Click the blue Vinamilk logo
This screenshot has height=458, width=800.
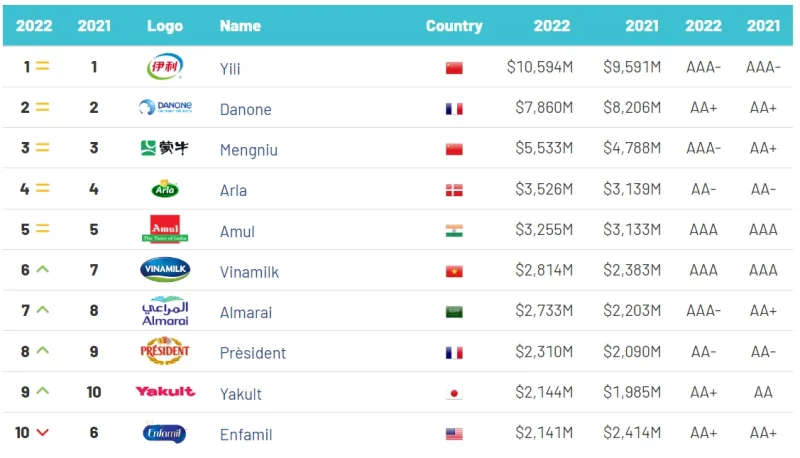(x=165, y=269)
